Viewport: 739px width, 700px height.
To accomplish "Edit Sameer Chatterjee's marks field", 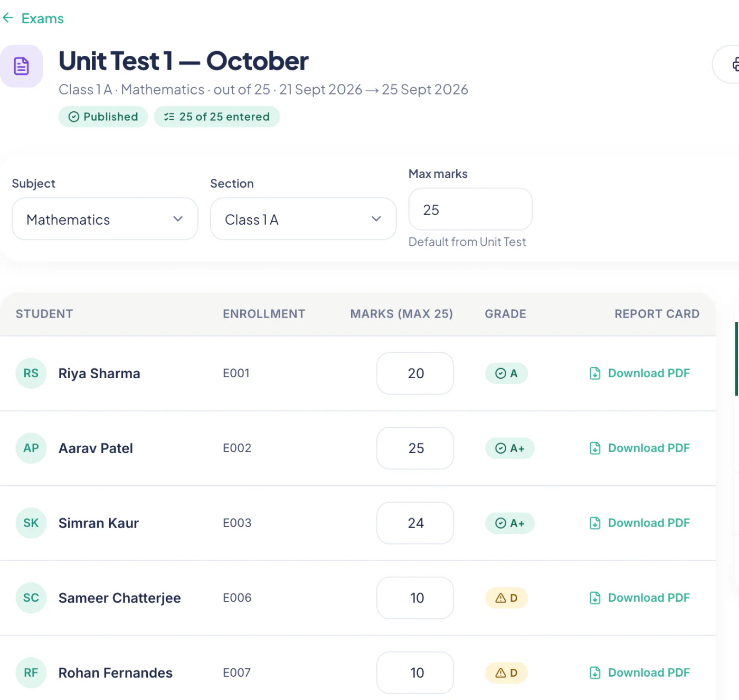I will tap(415, 598).
